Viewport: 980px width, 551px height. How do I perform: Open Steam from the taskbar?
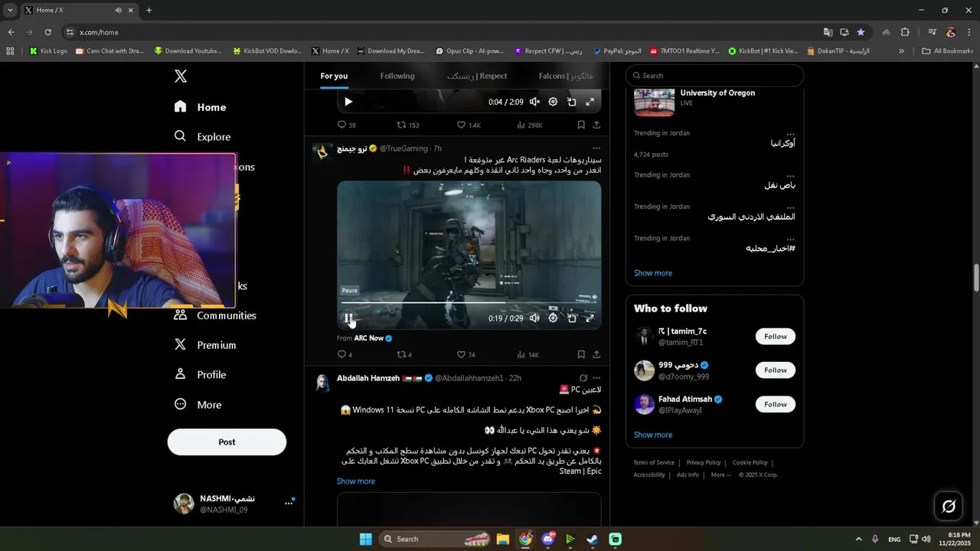(593, 539)
